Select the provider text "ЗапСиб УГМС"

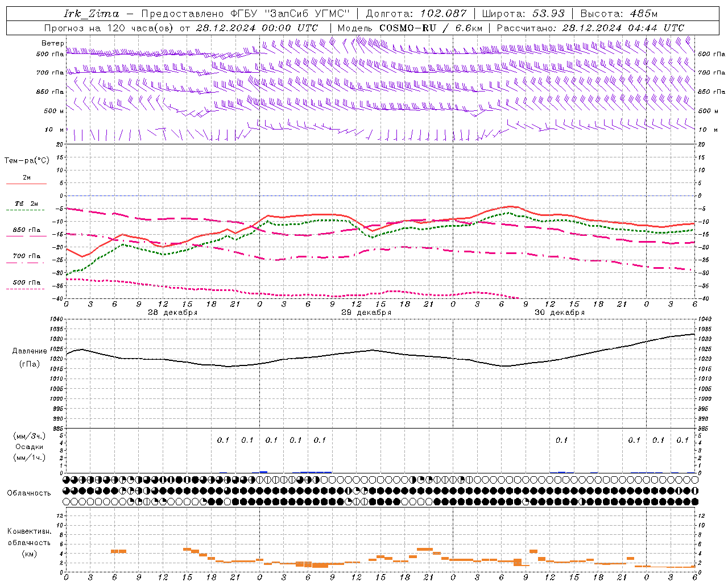307,14
